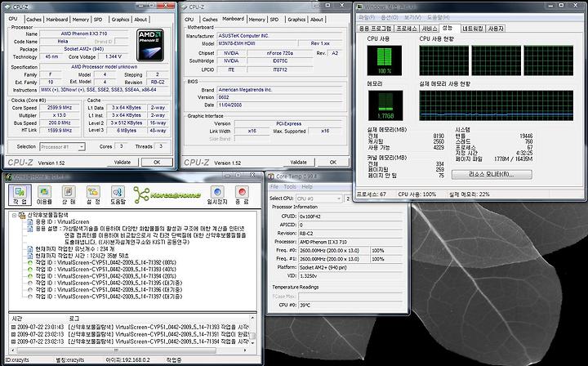The height and width of the screenshot is (366, 588).
Task: Open the 서비스 tab in Task Manager
Action: (430, 29)
